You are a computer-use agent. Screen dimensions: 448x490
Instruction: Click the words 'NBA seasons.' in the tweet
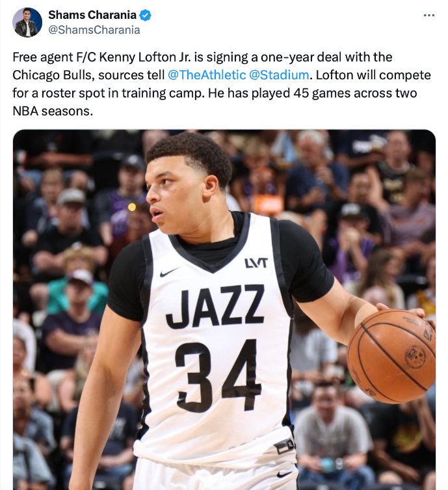point(53,111)
